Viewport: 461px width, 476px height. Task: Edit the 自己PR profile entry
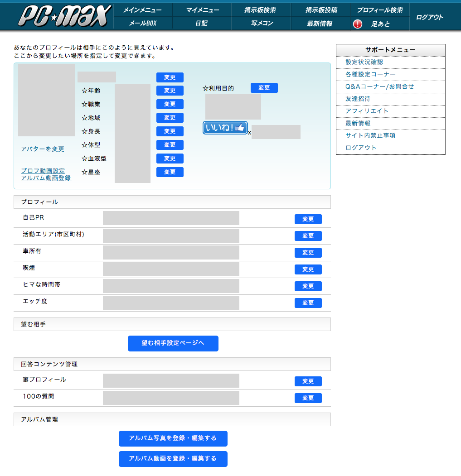coord(308,219)
